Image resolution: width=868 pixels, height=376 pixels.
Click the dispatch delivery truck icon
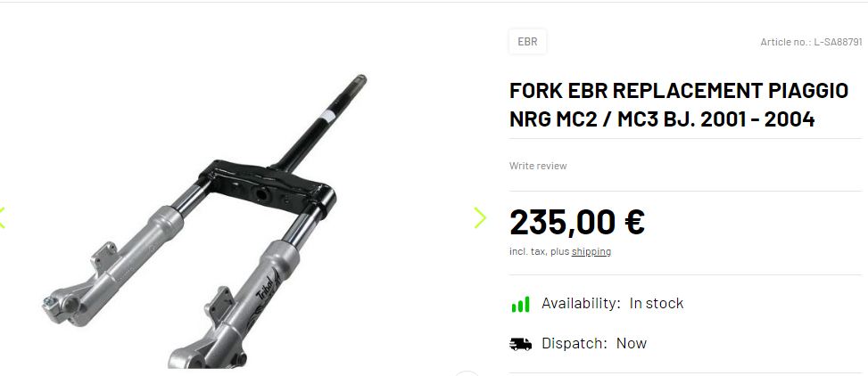pos(520,344)
